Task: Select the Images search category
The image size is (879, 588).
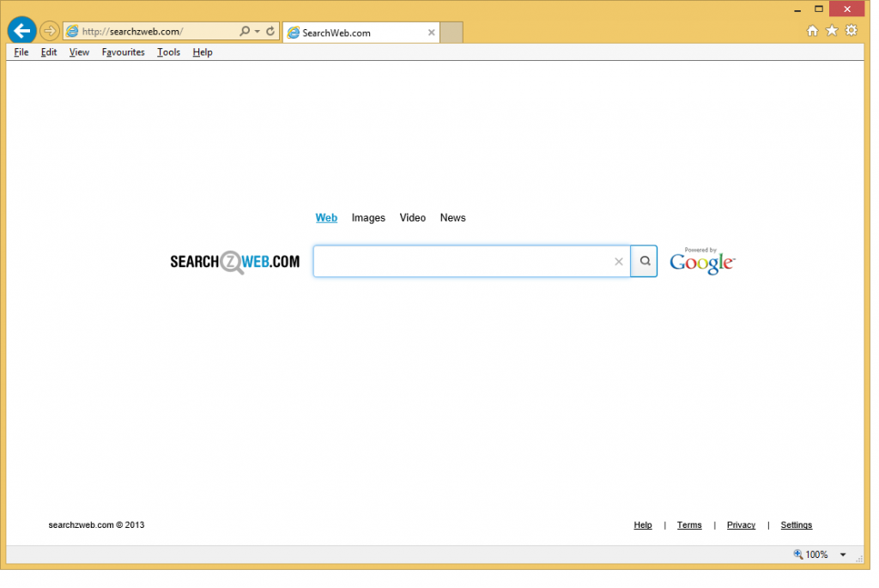Action: coord(368,217)
